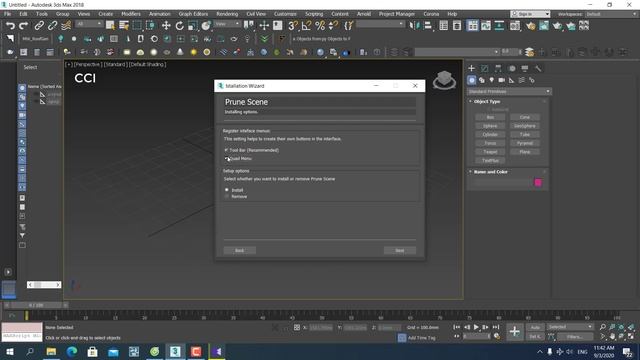Click Next in the Installation Wizard
640x360 pixels.
[400, 251]
